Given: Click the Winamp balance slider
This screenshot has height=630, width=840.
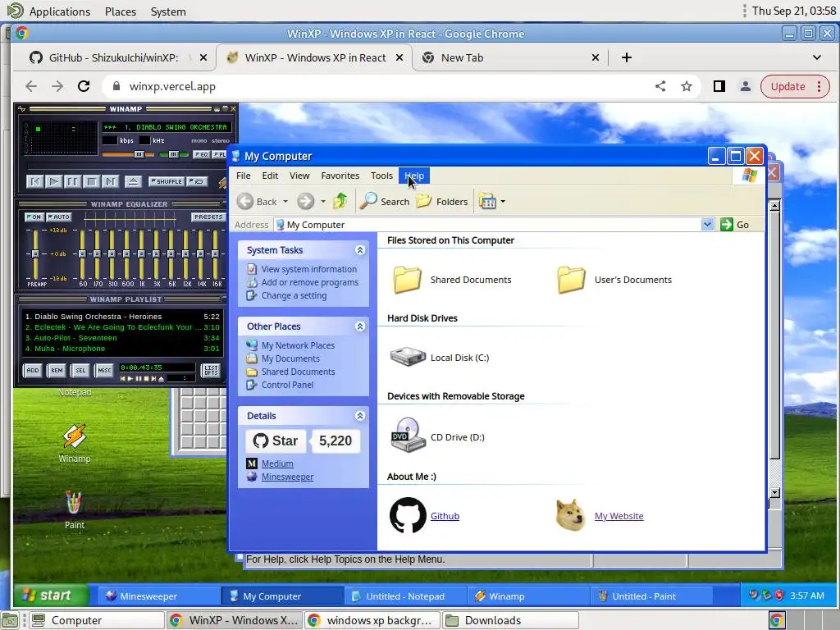Looking at the screenshot, I should pyautogui.click(x=174, y=154).
